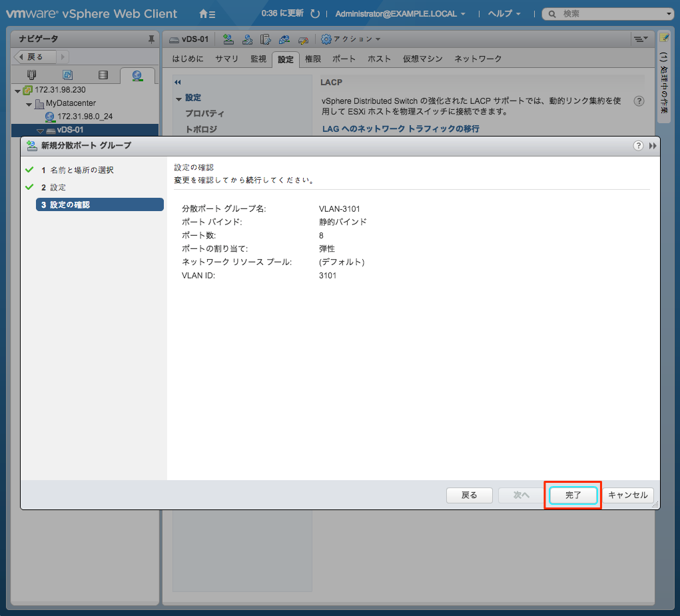Collapse the vDS-01 tree node
Viewport: 680px width, 616px height.
coord(41,131)
